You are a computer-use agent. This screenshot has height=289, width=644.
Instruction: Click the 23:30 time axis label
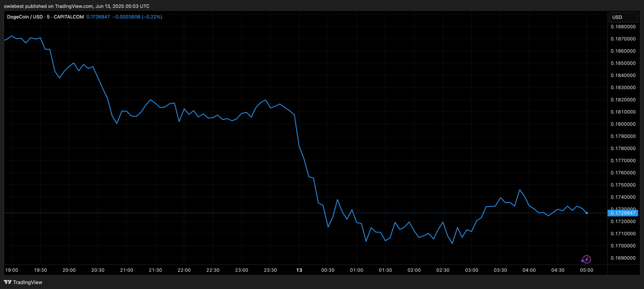[x=270, y=270]
